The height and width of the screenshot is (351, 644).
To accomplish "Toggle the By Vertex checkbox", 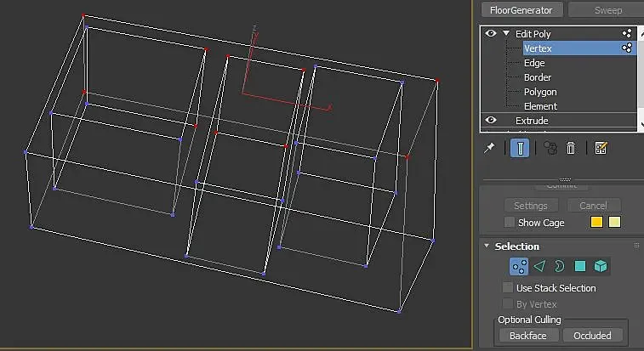I will point(508,303).
